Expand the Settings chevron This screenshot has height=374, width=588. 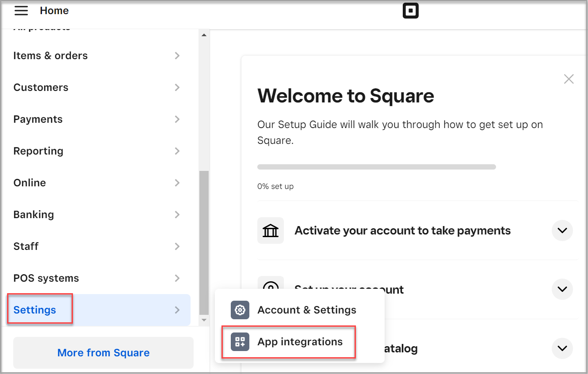pyautogui.click(x=177, y=310)
